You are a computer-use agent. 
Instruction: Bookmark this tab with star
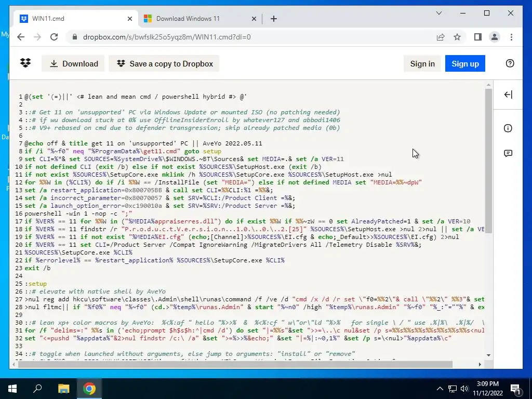(457, 37)
